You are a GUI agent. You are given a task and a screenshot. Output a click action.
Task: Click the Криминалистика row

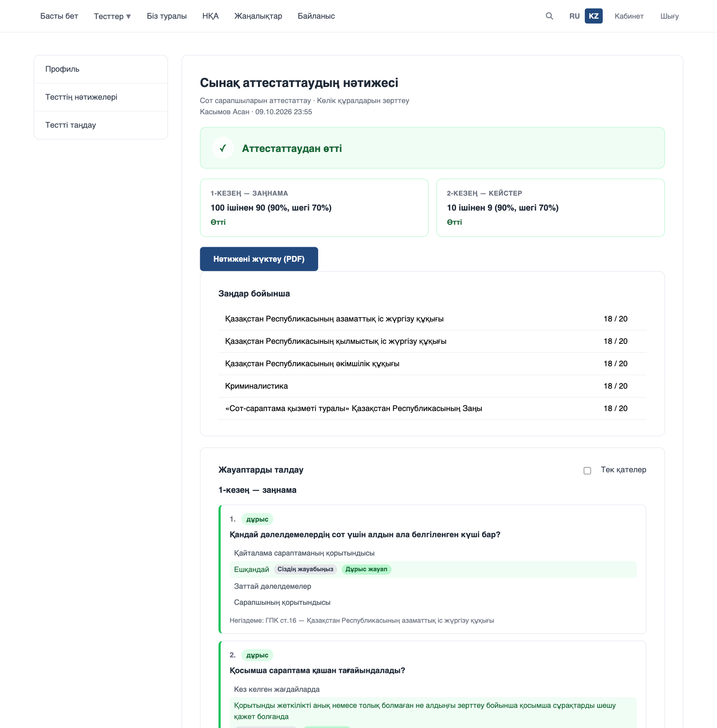click(x=432, y=386)
